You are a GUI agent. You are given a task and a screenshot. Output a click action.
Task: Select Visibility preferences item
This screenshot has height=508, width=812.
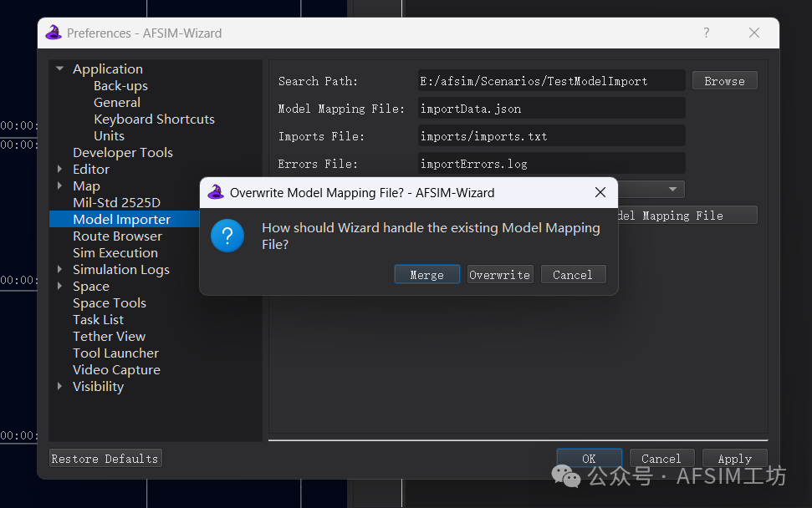click(x=99, y=387)
